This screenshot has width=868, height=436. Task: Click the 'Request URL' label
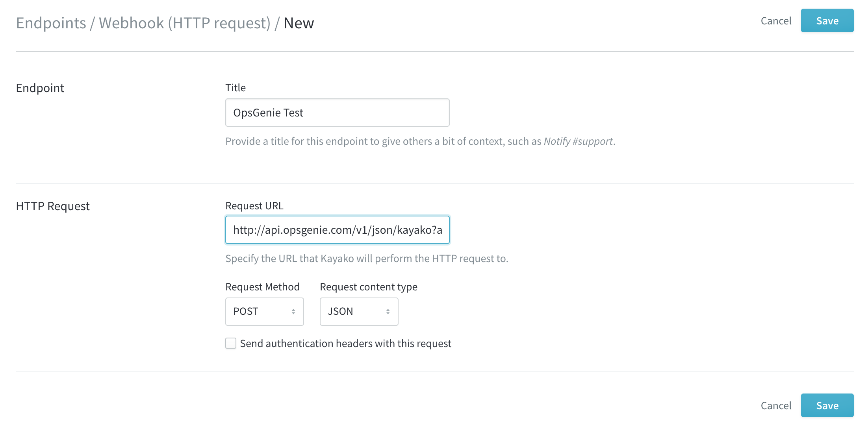tap(254, 206)
